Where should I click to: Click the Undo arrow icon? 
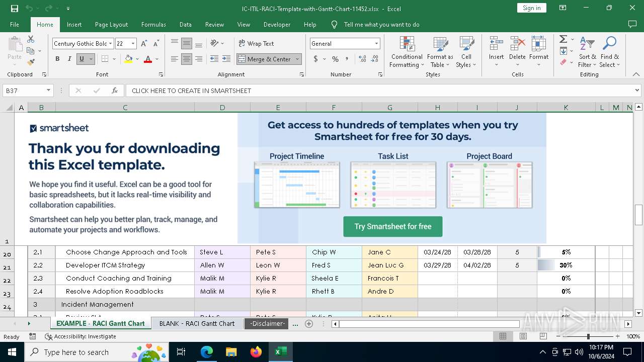[29, 8]
